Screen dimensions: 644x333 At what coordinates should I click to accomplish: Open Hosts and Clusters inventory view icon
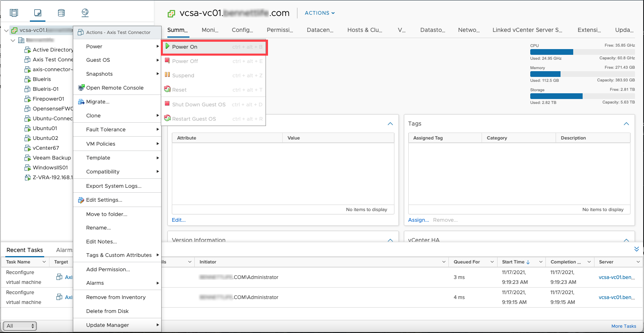point(14,13)
